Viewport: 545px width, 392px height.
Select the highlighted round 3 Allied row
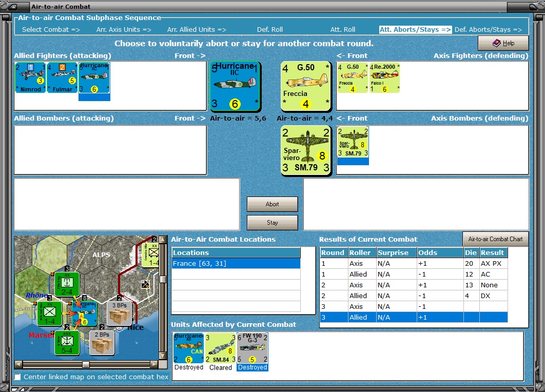[414, 317]
